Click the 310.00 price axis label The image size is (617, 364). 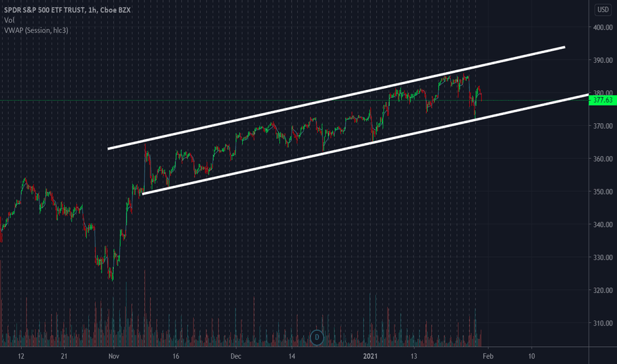click(603, 323)
